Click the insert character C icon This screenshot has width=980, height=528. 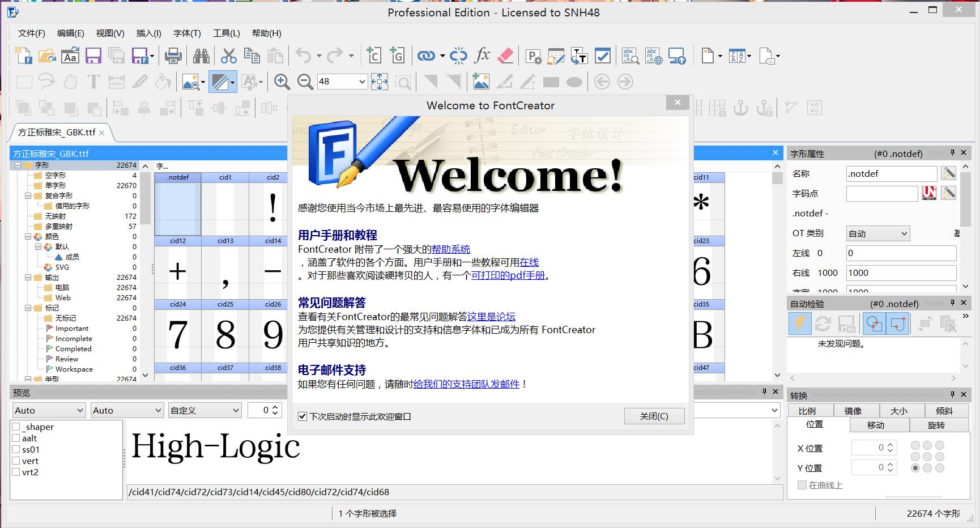(x=374, y=56)
